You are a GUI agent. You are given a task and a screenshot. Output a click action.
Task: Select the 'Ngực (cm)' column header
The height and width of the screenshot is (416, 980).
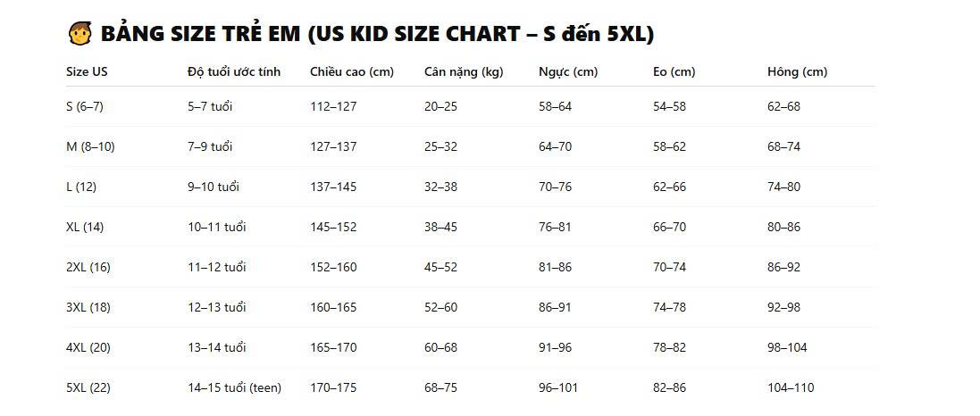[x=568, y=71]
